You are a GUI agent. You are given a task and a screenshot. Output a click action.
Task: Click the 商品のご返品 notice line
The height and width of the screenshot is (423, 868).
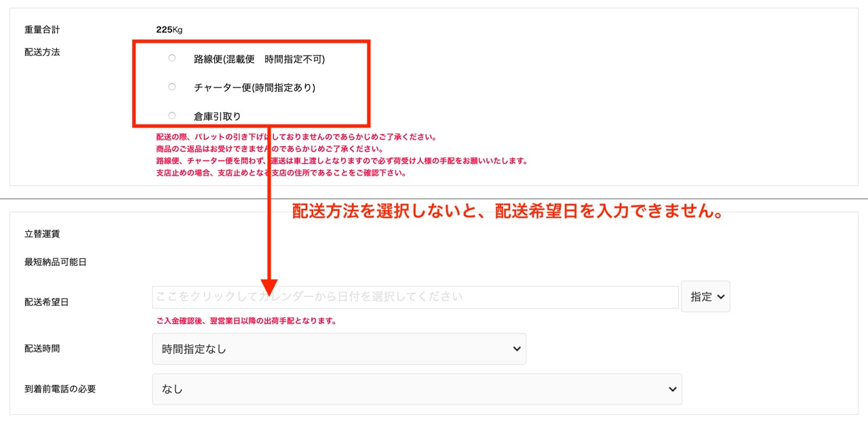[269, 149]
